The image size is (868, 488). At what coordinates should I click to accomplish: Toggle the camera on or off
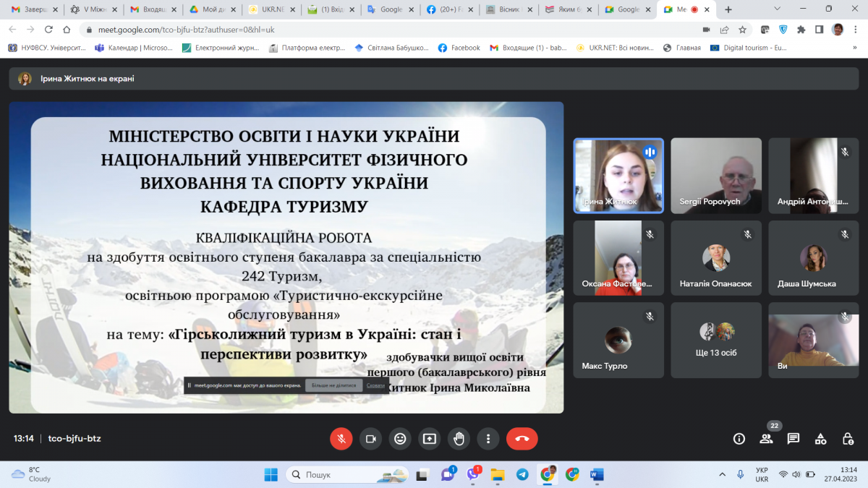pos(371,438)
